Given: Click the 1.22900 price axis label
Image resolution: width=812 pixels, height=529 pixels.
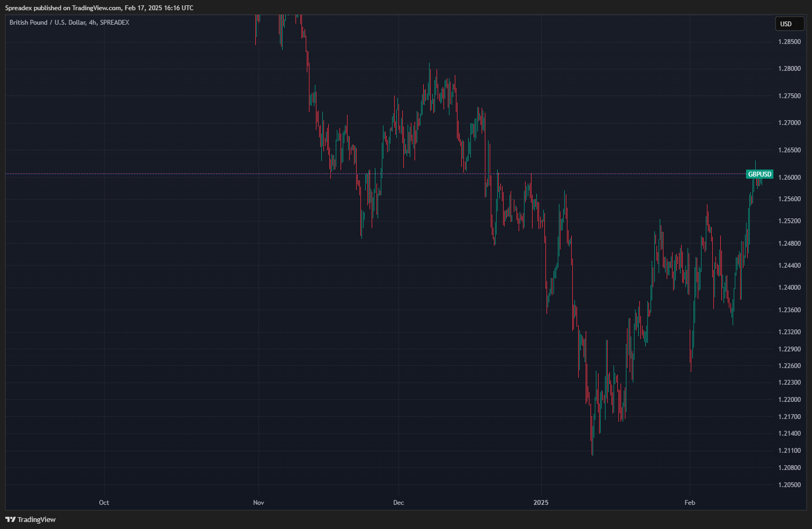Looking at the screenshot, I should (789, 349).
